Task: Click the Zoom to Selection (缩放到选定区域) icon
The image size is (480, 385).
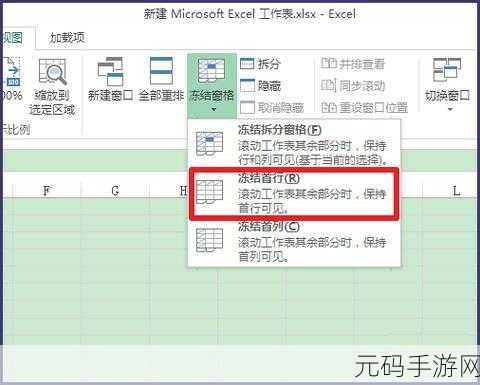Action: point(52,72)
